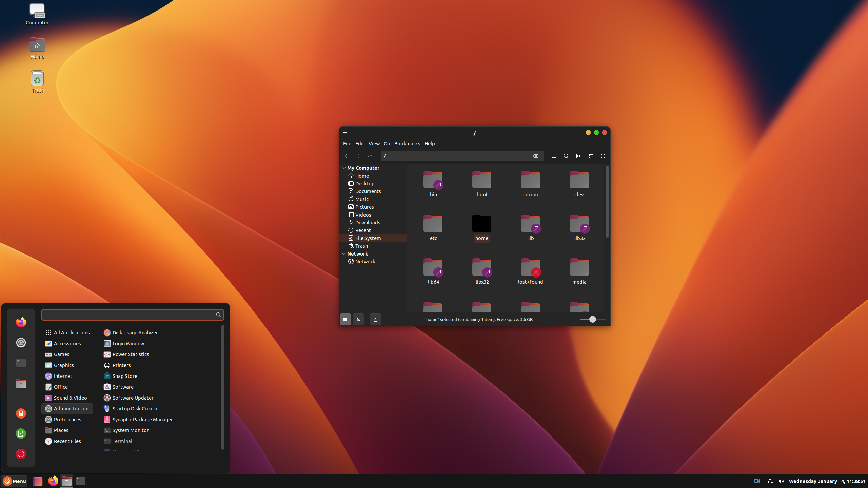This screenshot has width=868, height=488.
Task: Open Synaptic Package Manager
Action: pyautogui.click(x=142, y=419)
